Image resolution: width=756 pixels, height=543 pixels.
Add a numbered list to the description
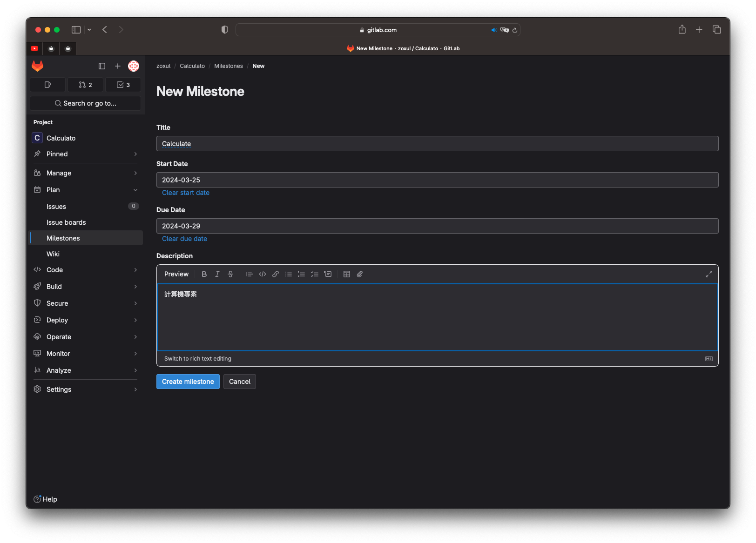point(302,274)
